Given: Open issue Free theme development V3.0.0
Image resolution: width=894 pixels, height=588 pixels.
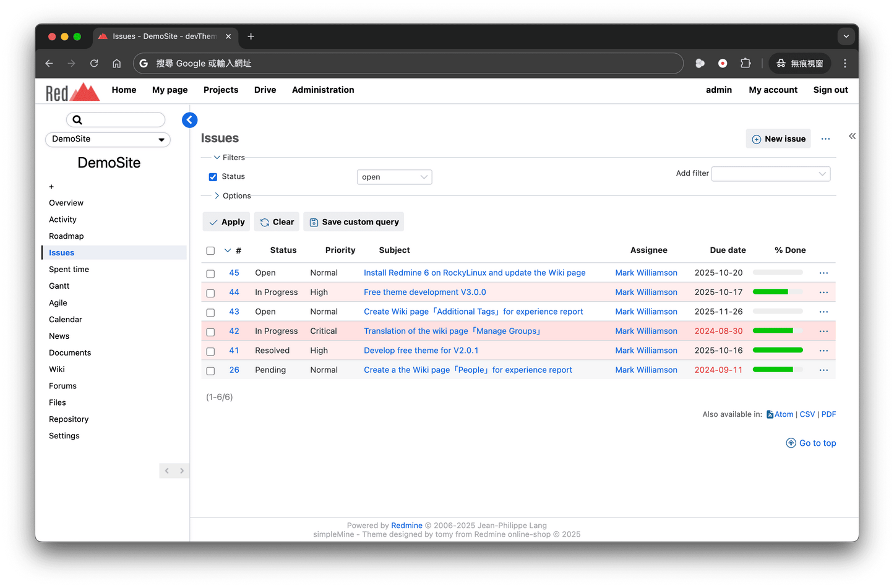Looking at the screenshot, I should click(424, 292).
